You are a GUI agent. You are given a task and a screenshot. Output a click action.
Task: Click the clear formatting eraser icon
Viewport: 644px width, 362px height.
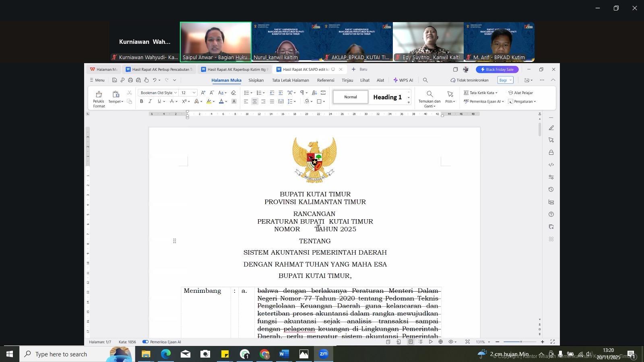233,93
